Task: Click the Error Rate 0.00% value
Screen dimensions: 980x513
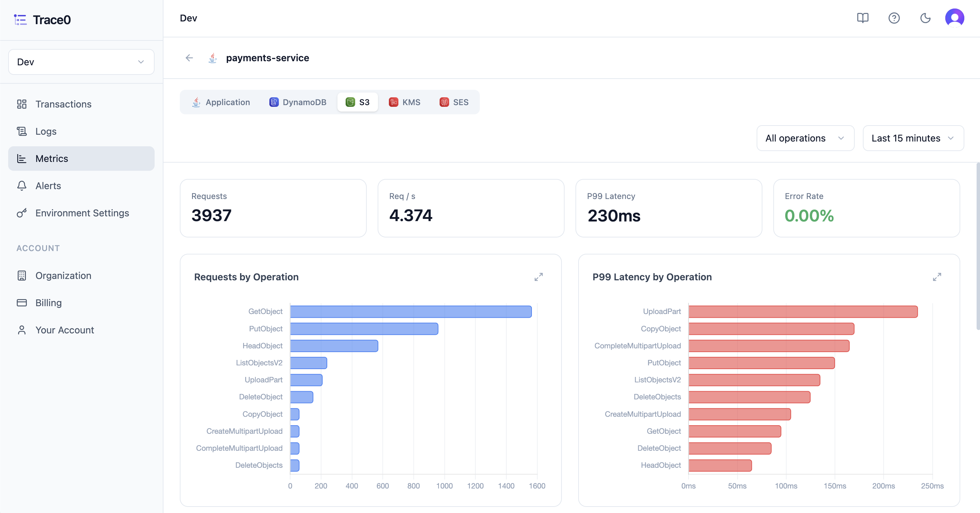Action: pyautogui.click(x=809, y=216)
